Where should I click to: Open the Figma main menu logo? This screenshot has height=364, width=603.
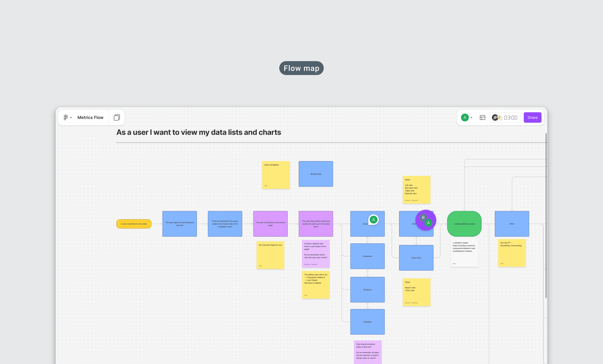pyautogui.click(x=66, y=118)
